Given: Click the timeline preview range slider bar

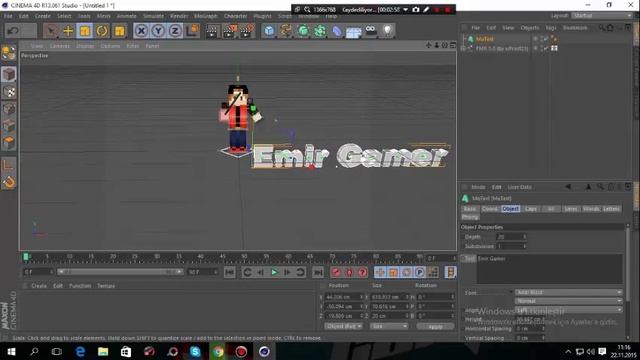Looking at the screenshot, I should coord(120,272).
